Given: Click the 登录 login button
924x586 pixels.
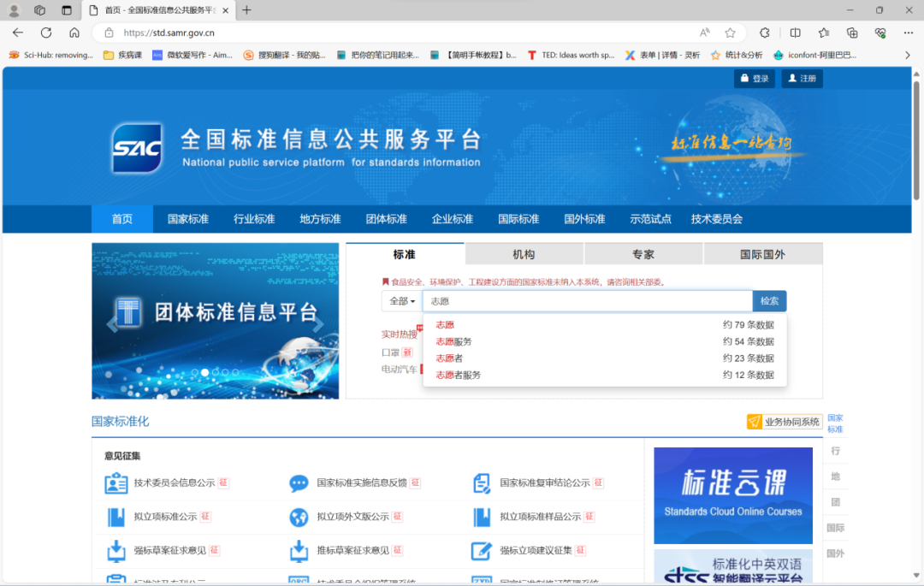Looking at the screenshot, I should [x=754, y=79].
